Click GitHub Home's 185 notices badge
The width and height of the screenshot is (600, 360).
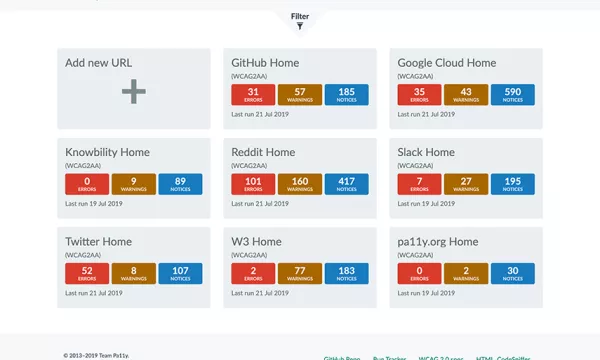[347, 94]
